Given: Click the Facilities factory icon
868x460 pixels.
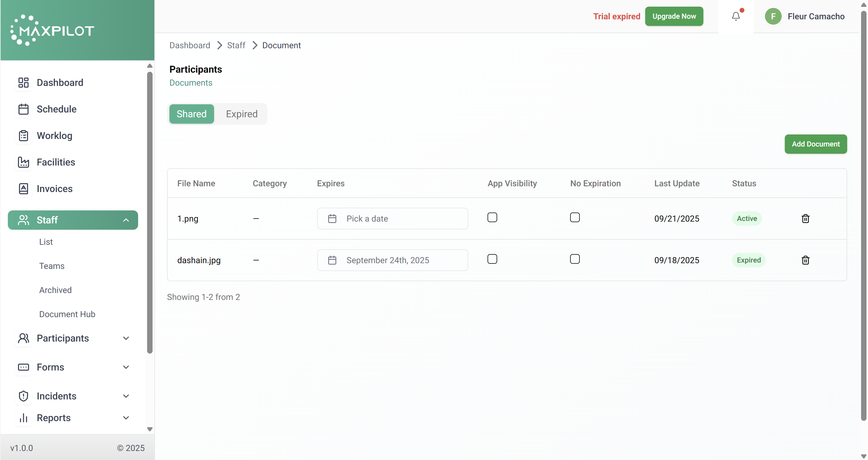Looking at the screenshot, I should (x=23, y=162).
